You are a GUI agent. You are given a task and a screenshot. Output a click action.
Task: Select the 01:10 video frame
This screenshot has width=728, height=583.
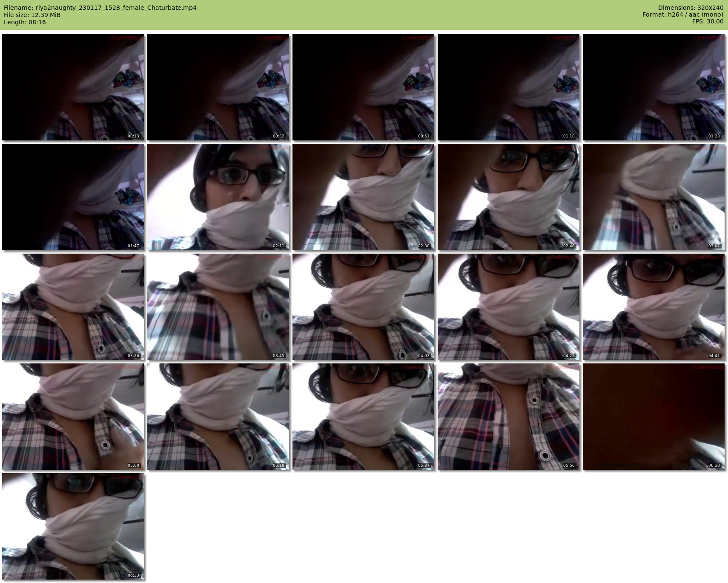pyautogui.click(x=508, y=87)
